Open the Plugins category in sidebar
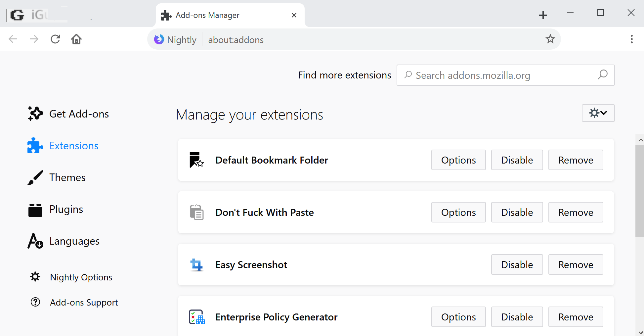Screen dimensions: 644x336 point(66,210)
